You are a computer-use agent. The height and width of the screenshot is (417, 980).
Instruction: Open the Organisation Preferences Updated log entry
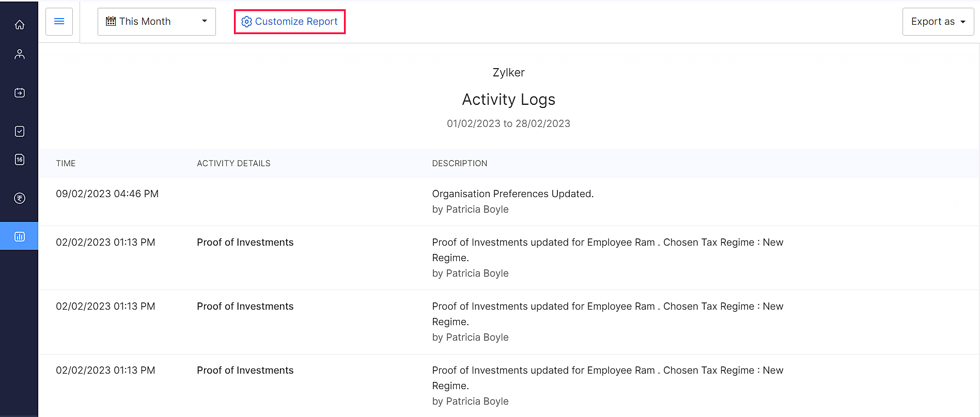click(x=512, y=194)
